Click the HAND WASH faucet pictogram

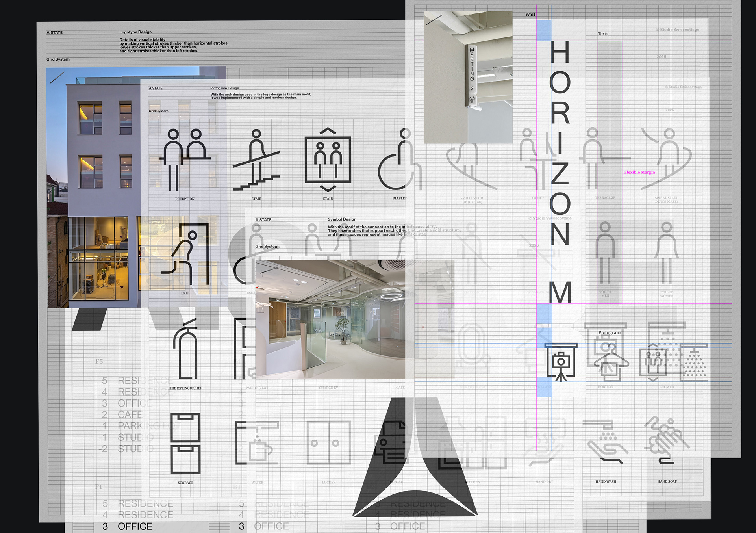[606, 442]
